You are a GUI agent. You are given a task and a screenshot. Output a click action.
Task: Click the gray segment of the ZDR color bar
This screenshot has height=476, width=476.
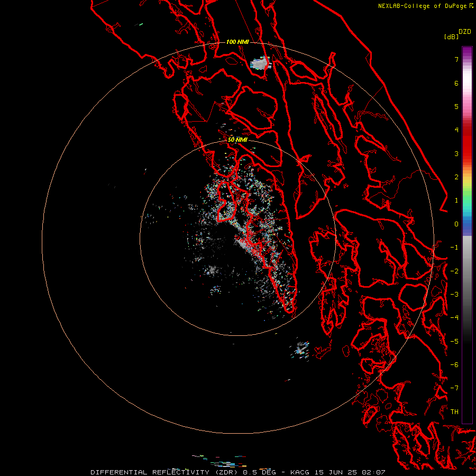467,273
